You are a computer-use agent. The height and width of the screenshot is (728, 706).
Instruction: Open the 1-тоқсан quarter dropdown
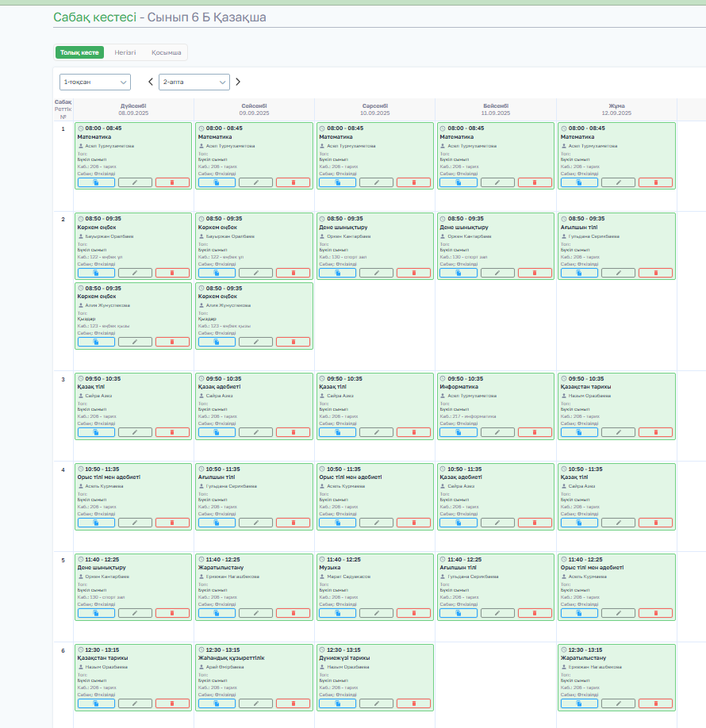click(x=95, y=82)
